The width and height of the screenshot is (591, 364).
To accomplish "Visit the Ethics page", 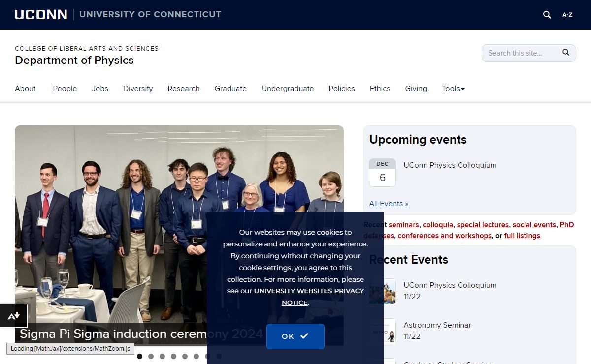I will tap(380, 89).
